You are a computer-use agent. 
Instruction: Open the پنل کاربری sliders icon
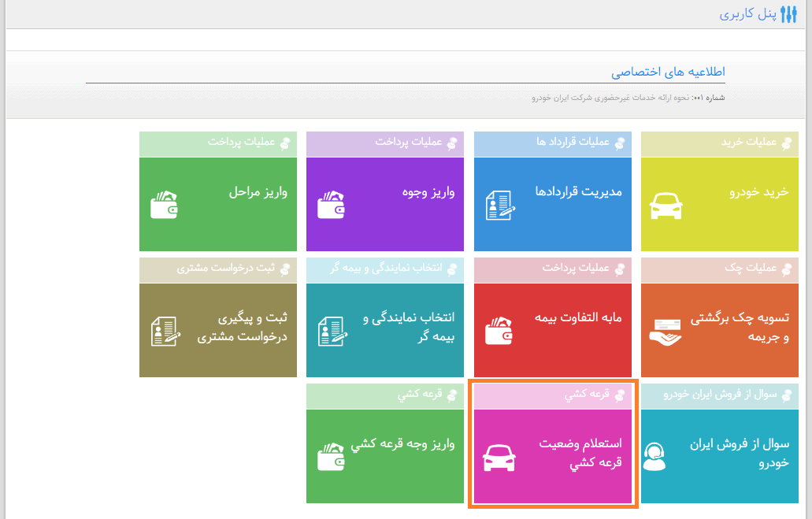coord(788,14)
